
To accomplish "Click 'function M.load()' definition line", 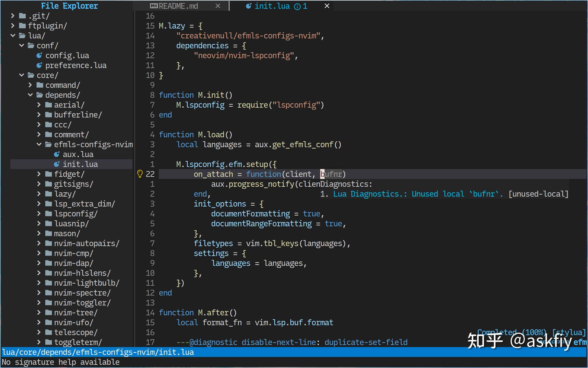I will tap(196, 135).
